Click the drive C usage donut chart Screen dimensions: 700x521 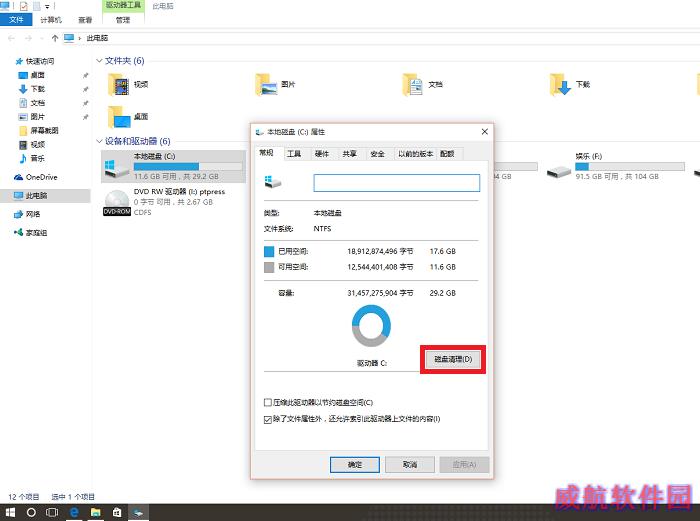click(x=371, y=326)
